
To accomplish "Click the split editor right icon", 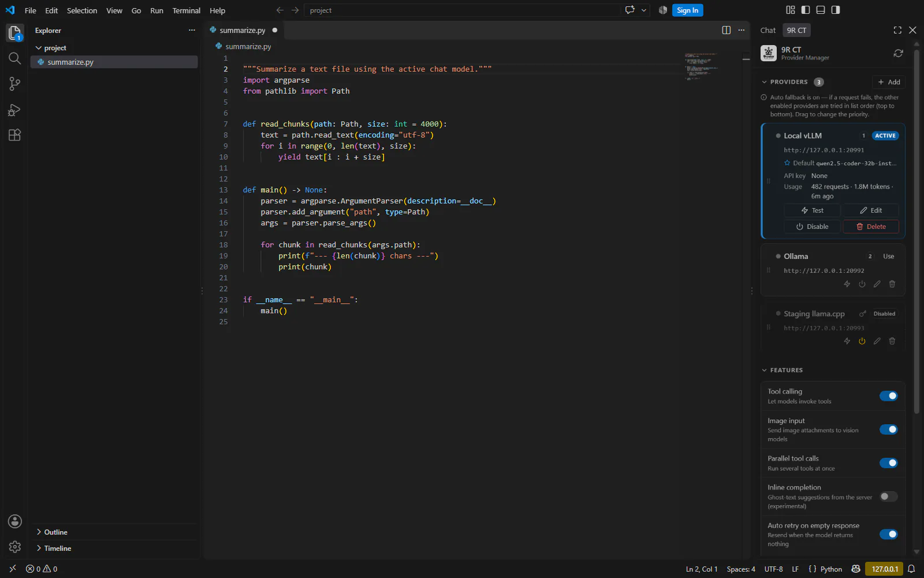I will 726,30.
